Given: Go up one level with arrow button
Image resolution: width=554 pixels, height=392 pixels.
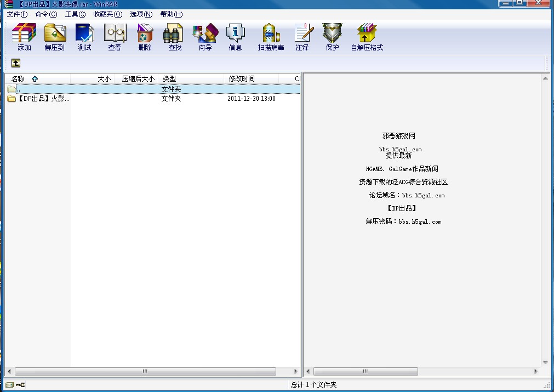Looking at the screenshot, I should pyautogui.click(x=16, y=63).
